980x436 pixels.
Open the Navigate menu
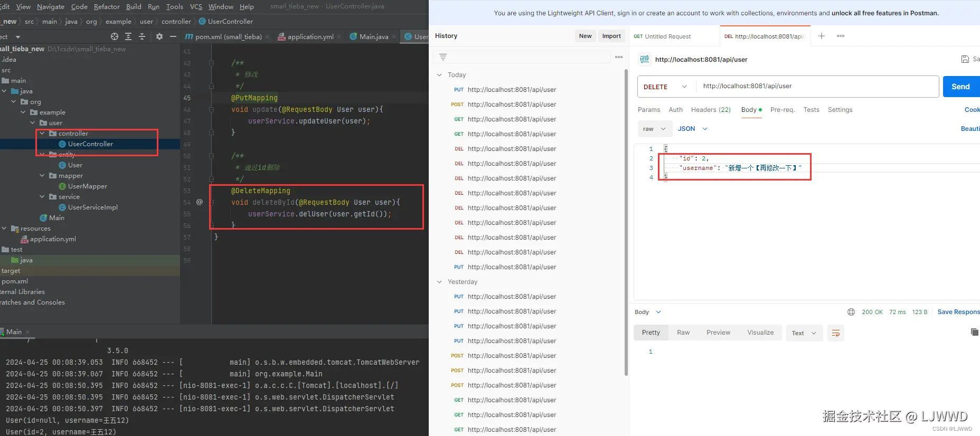click(x=51, y=7)
